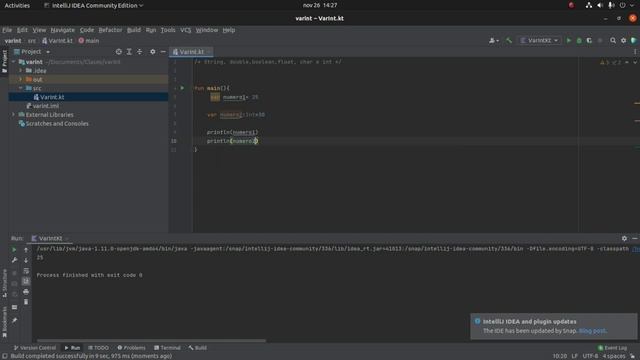Image resolution: width=640 pixels, height=360 pixels.
Task: Hide the Run tool window
Action: pos(635,238)
